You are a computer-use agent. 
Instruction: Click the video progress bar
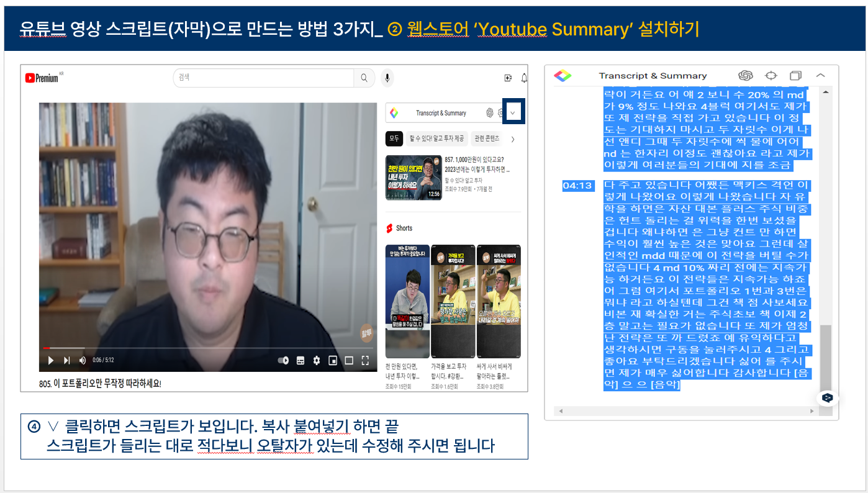point(208,348)
